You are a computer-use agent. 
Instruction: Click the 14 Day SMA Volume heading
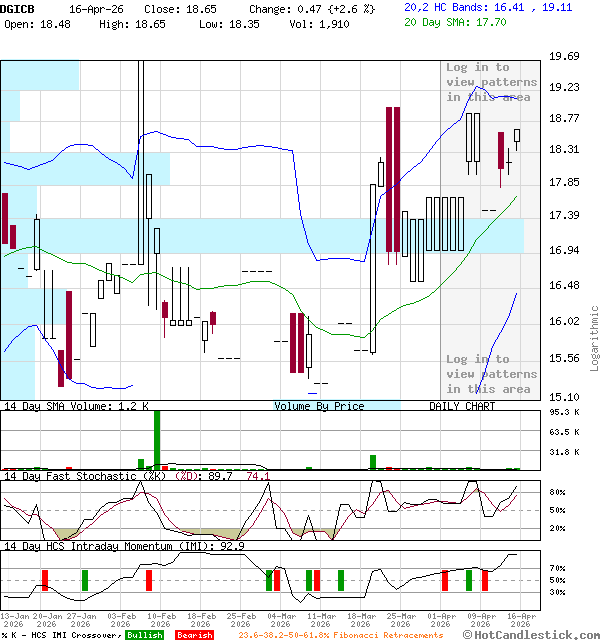(x=76, y=406)
